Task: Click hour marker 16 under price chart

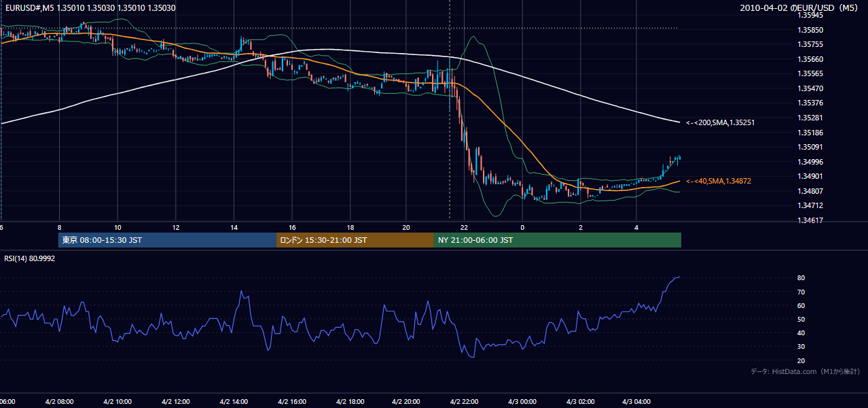Action: point(292,227)
